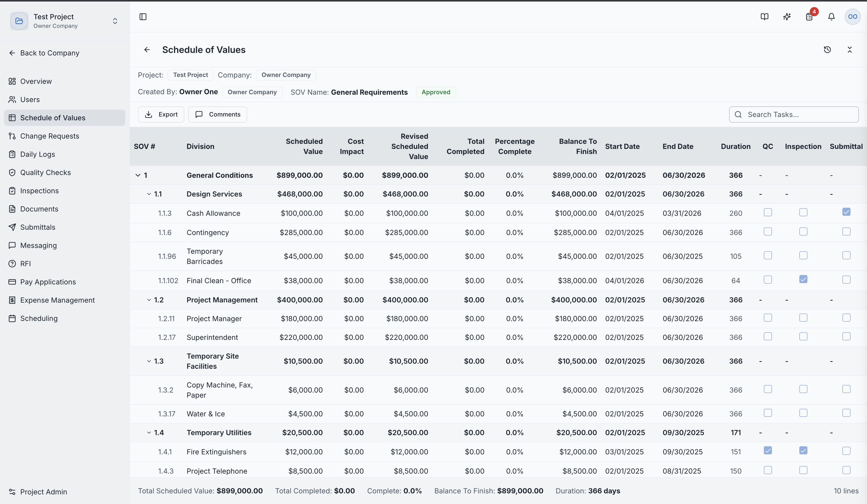Screen dimensions: 867x504
Task: Select the Contingency division cell
Action: pyautogui.click(x=208, y=233)
